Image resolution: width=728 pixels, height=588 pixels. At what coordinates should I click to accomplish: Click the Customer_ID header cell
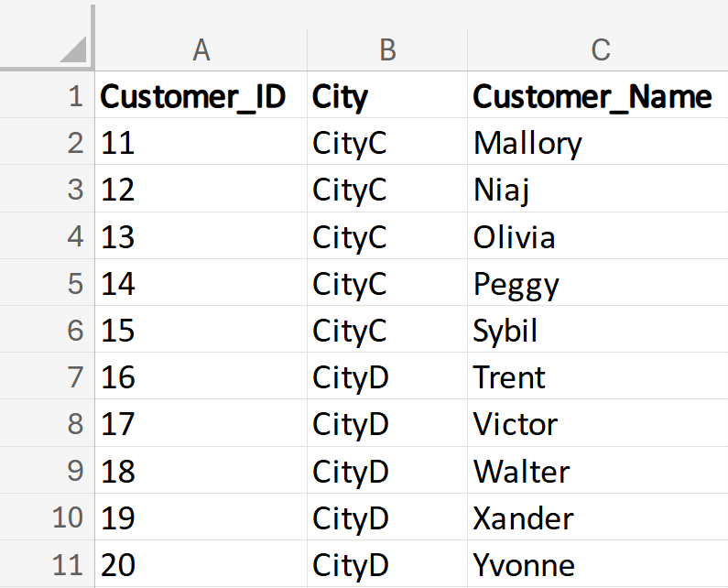click(x=193, y=96)
